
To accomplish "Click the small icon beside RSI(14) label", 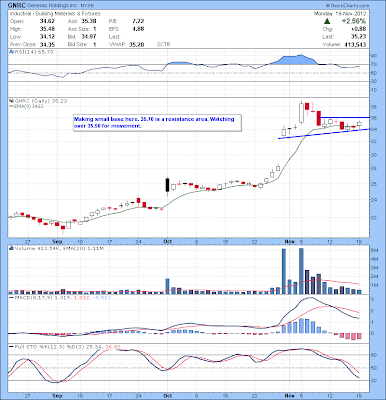I will coord(11,52).
